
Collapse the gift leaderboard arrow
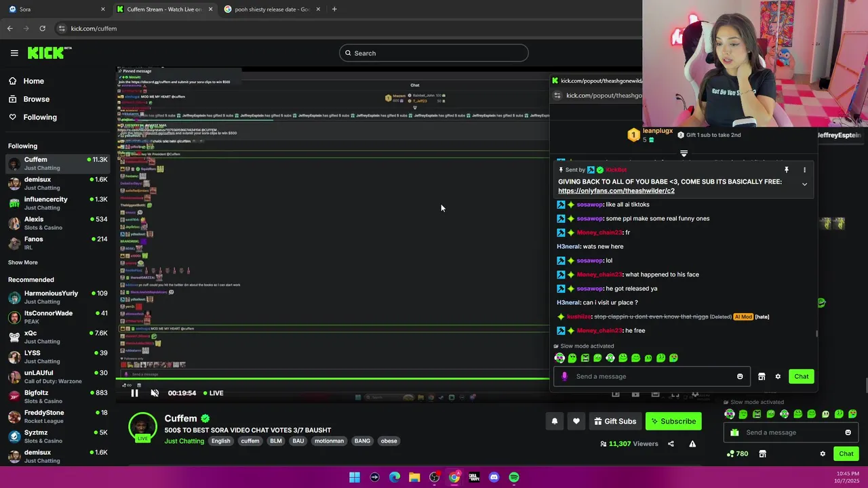click(684, 154)
